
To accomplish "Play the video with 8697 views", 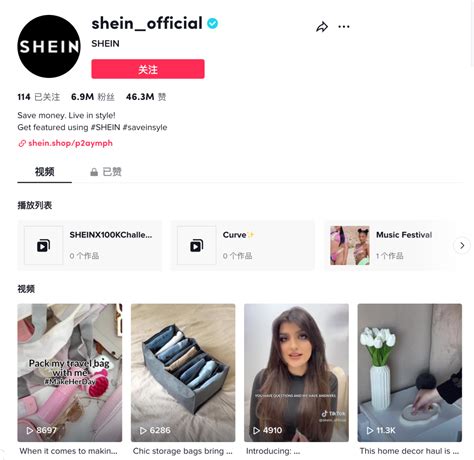I will tap(70, 372).
